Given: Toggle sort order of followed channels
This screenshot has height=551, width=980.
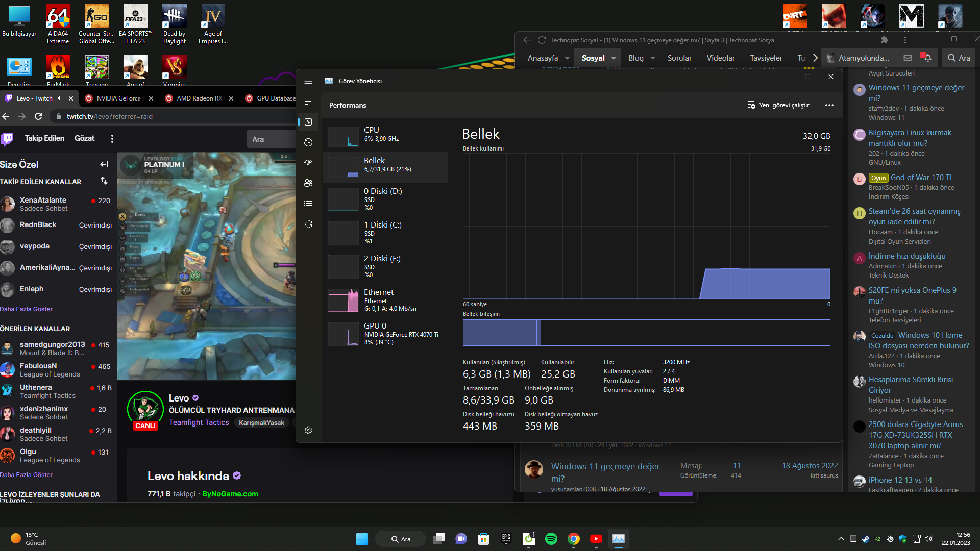Looking at the screenshot, I should [x=104, y=181].
